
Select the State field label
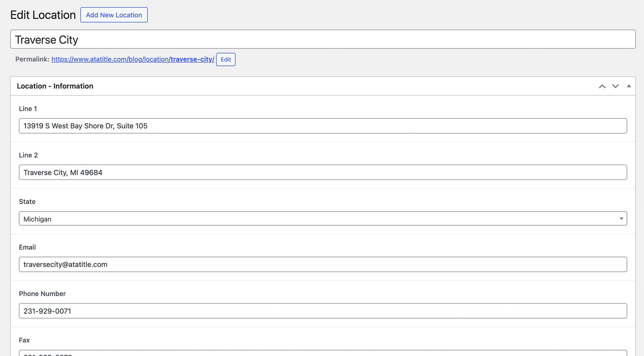[27, 202]
